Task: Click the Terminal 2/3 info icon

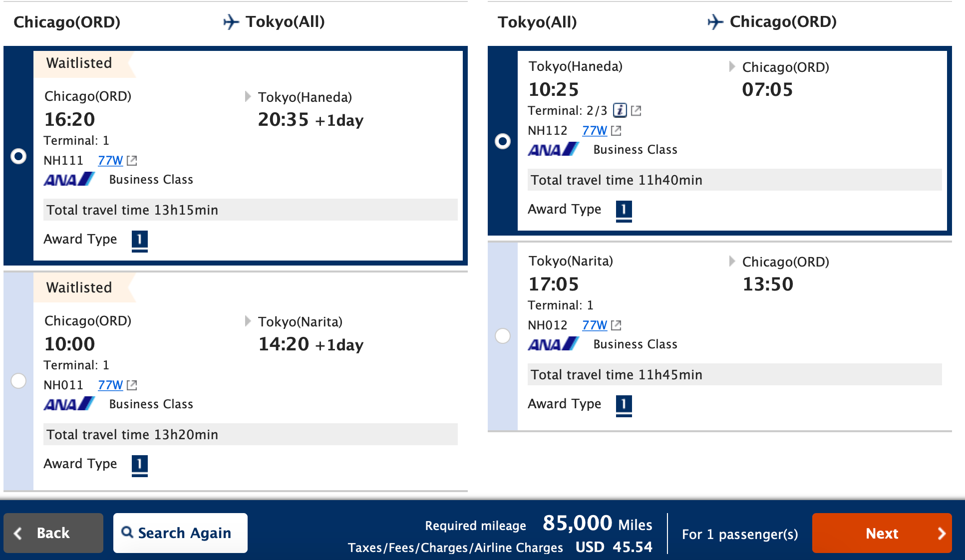Action: point(620,110)
